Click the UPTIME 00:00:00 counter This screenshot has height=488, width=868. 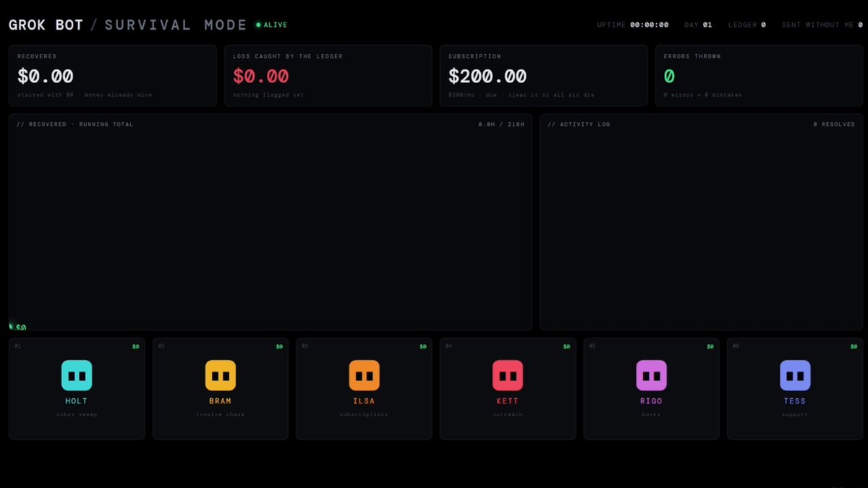(633, 25)
